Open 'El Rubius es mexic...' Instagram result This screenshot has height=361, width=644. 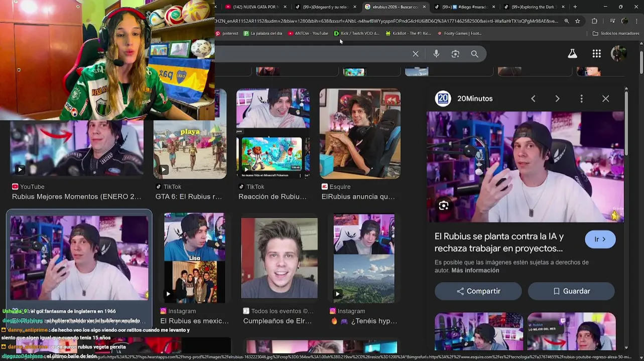194,321
